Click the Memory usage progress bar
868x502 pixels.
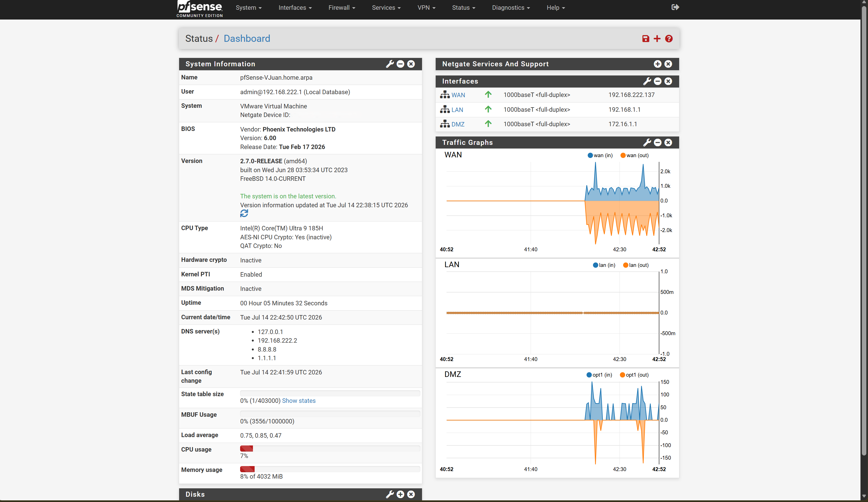point(330,469)
